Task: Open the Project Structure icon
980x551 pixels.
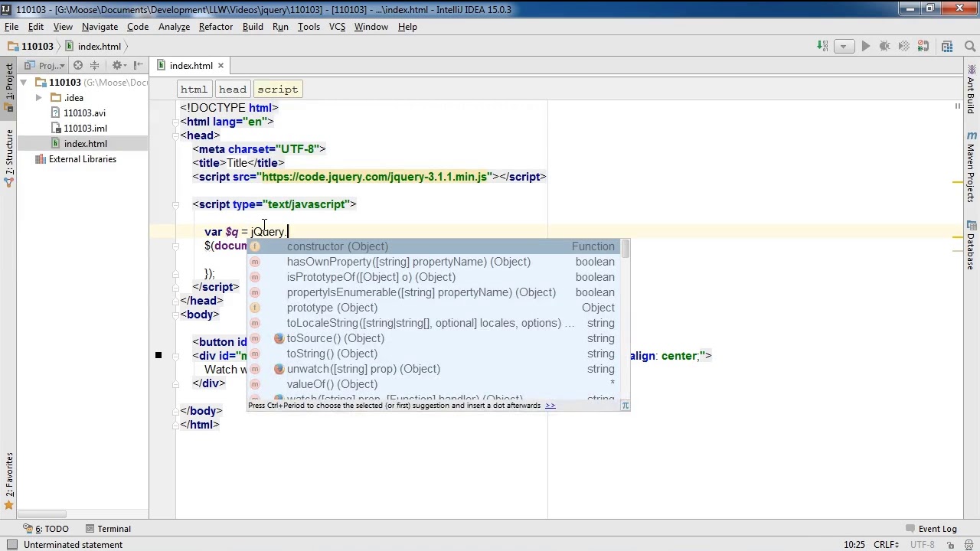Action: 948,46
